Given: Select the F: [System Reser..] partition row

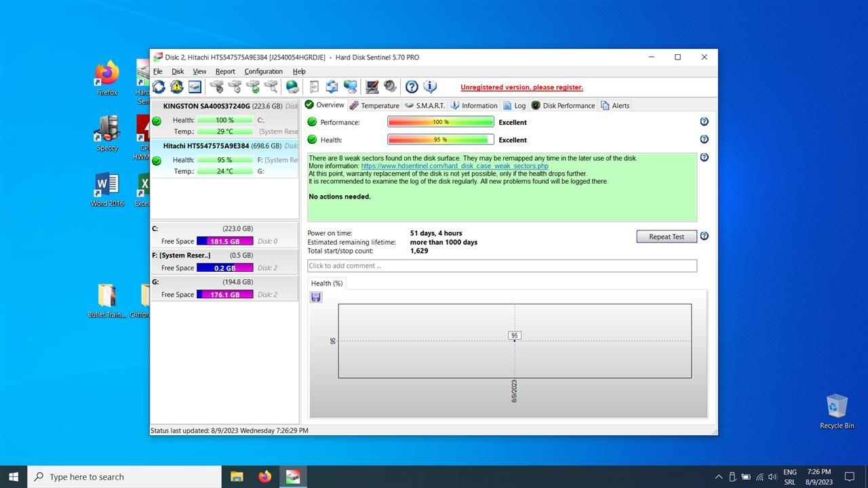Looking at the screenshot, I should tap(224, 262).
